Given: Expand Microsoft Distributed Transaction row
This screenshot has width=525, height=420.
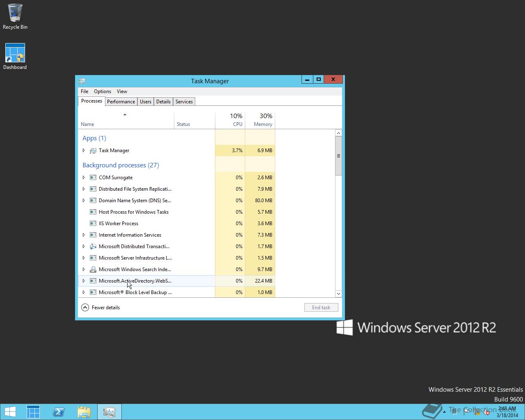Looking at the screenshot, I should 84,247.
